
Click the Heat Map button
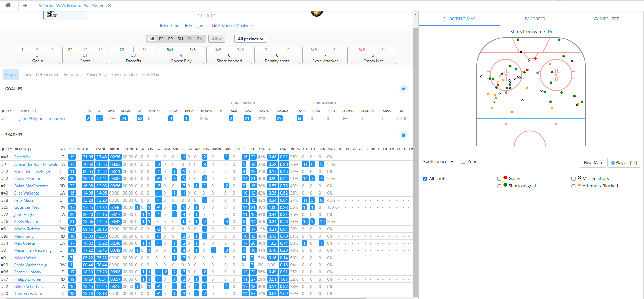593,163
